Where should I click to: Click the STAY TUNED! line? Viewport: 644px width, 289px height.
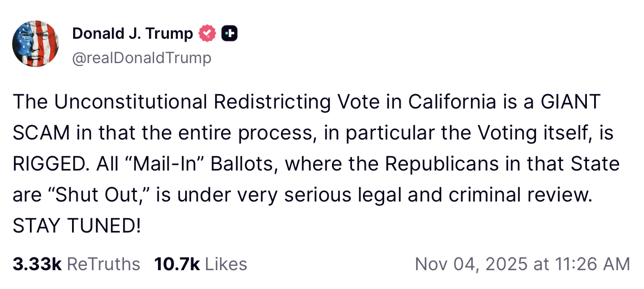[x=76, y=227]
